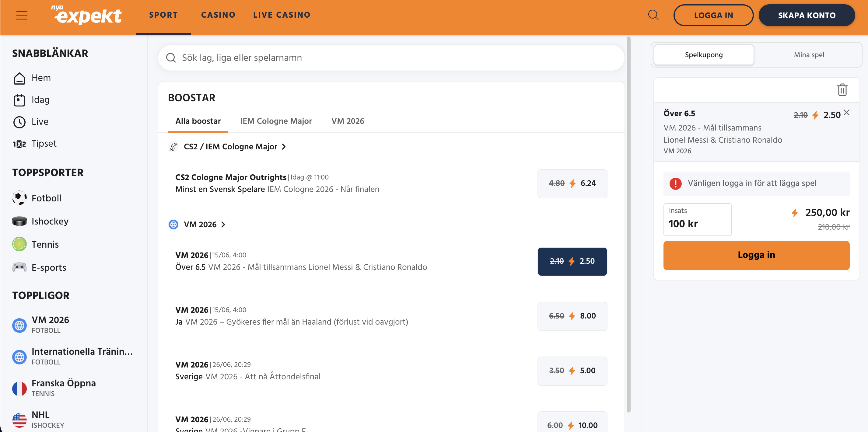Open the LIVE CASINO tab
This screenshot has width=868, height=432.
tap(282, 15)
